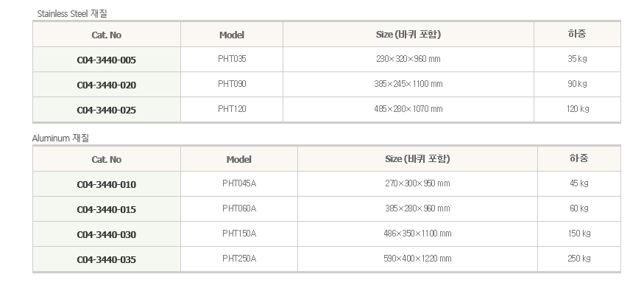The height and width of the screenshot is (291, 644).
Task: Click the Aluminum 재질 heading
Action: [x=60, y=138]
